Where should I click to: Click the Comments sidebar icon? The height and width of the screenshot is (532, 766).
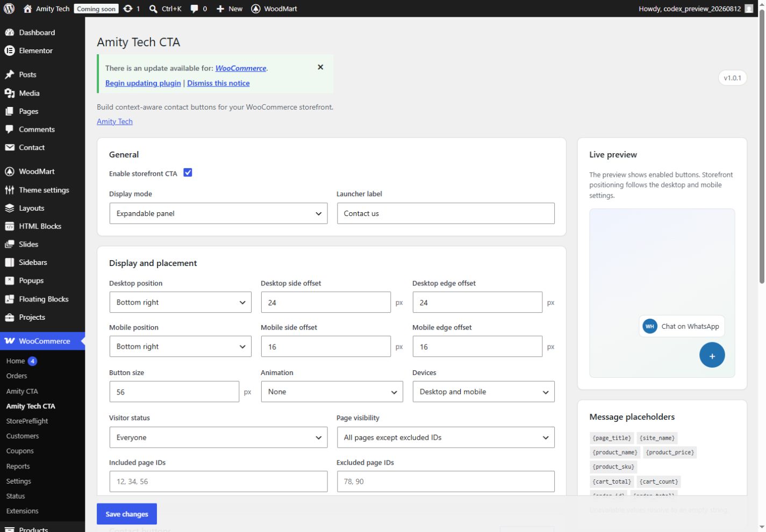pyautogui.click(x=10, y=130)
